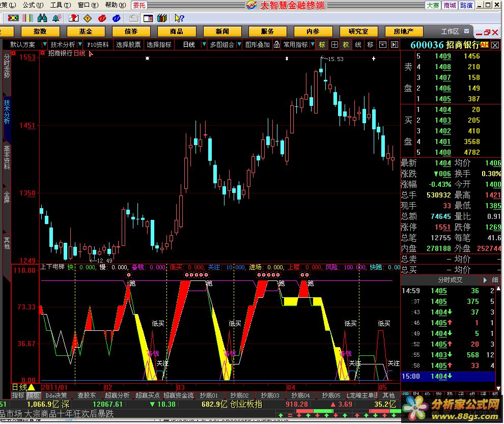Click the yellow triangle beside 日线 label
Image resolution: width=504 pixels, height=424 pixels.
coord(32,387)
